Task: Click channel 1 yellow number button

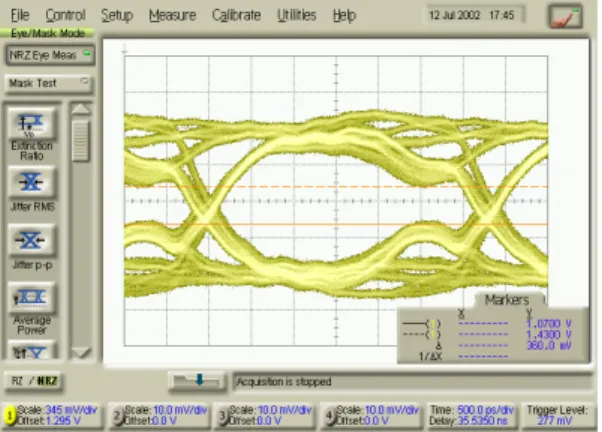Action: coord(10,415)
